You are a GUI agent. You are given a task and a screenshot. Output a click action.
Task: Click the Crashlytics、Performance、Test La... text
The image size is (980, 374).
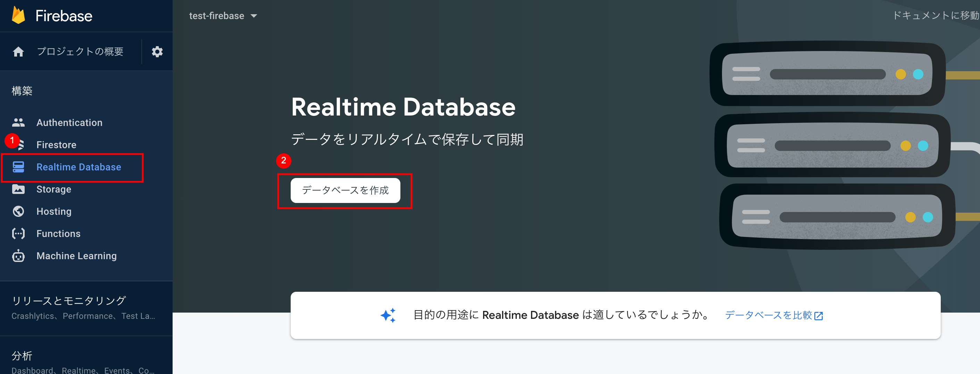click(83, 316)
